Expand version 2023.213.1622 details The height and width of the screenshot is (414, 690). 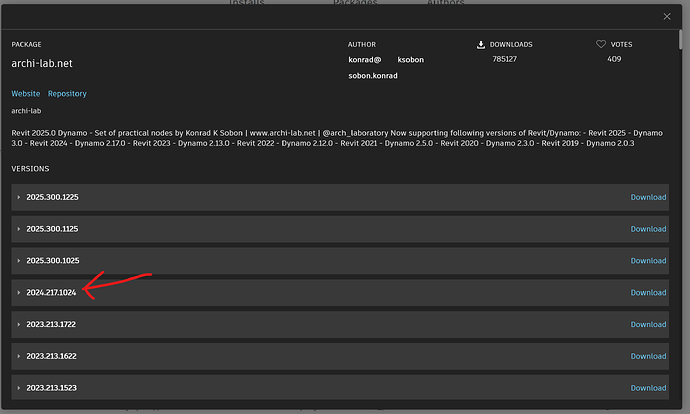18,356
